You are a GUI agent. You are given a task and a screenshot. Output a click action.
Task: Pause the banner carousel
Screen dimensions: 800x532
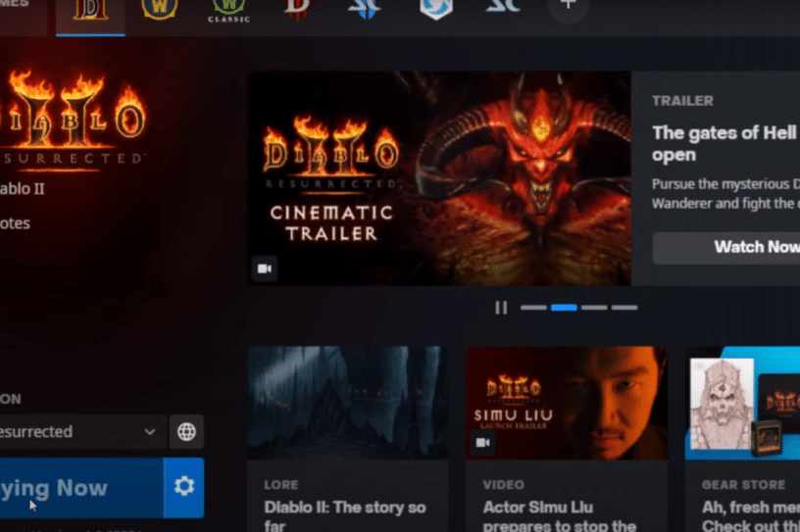[x=501, y=308]
